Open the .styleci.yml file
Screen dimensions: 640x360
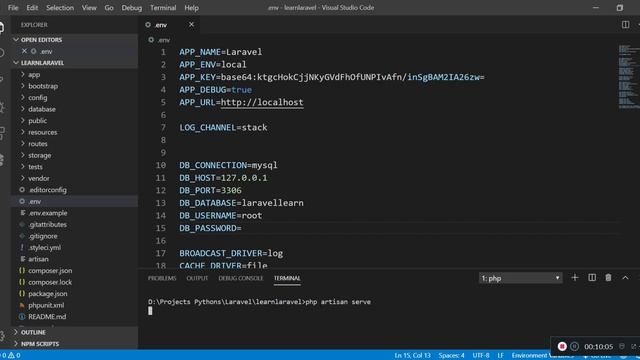coord(44,247)
